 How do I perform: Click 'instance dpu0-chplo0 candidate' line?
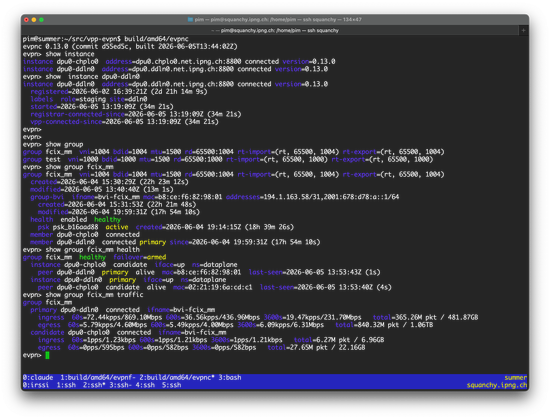tap(134, 264)
